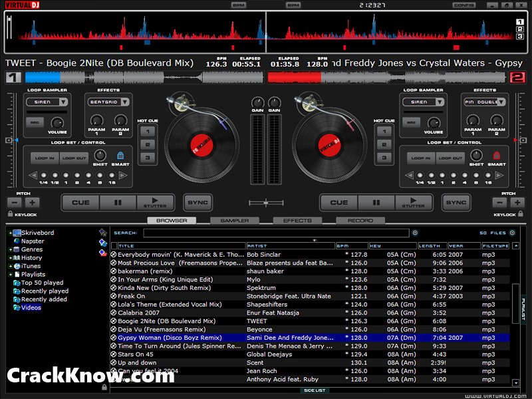This screenshot has width=532, height=399.
Task: Switch to the Sampler tab
Action: coord(235,221)
